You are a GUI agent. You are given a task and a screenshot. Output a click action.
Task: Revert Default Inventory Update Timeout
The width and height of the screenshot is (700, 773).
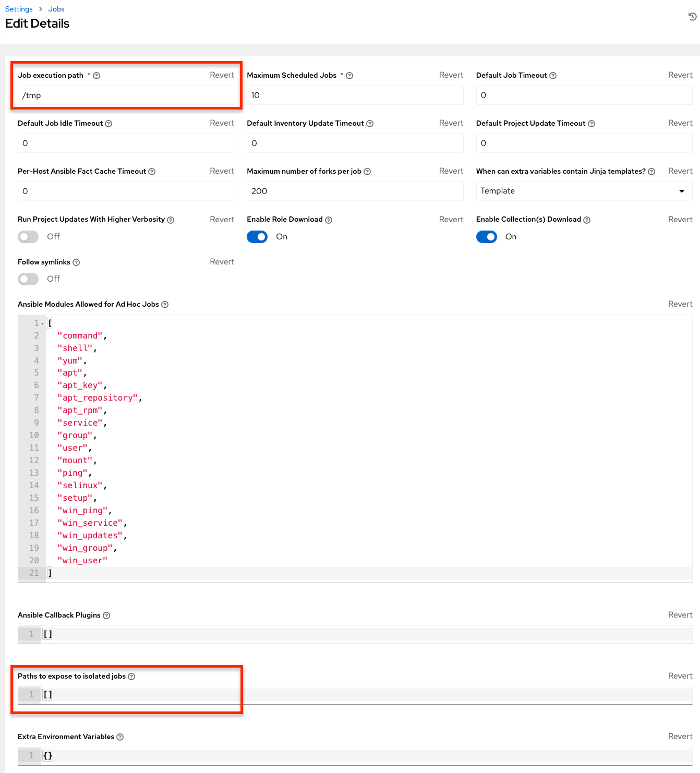point(451,123)
